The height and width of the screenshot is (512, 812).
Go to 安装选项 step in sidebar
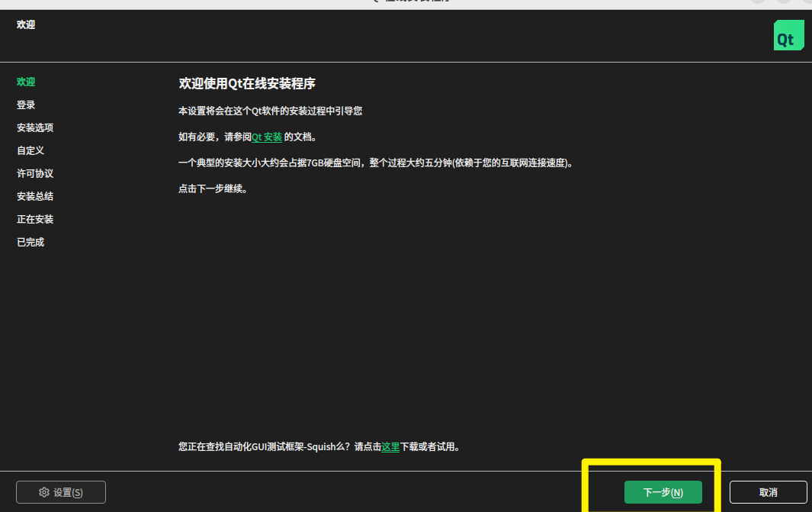[35, 127]
